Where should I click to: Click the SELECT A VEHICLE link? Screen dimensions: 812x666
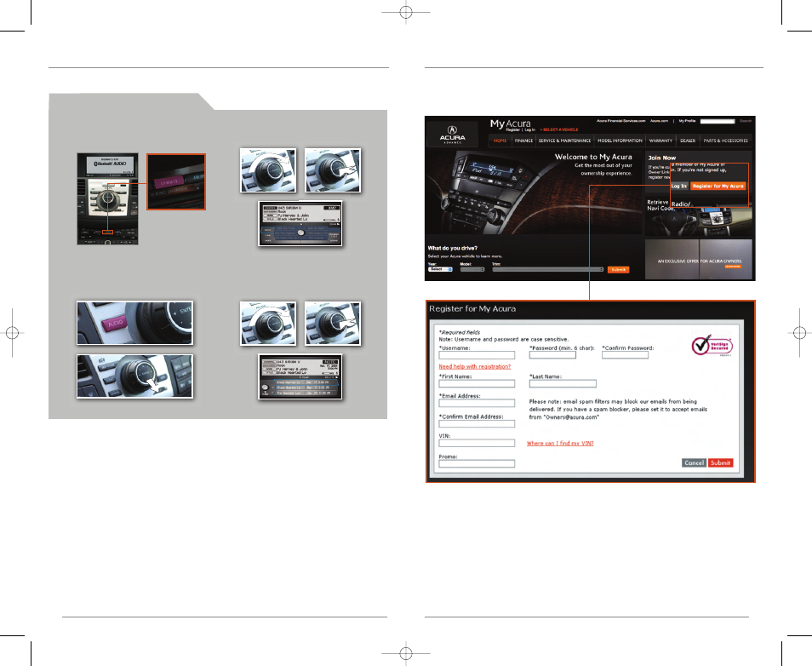559,129
